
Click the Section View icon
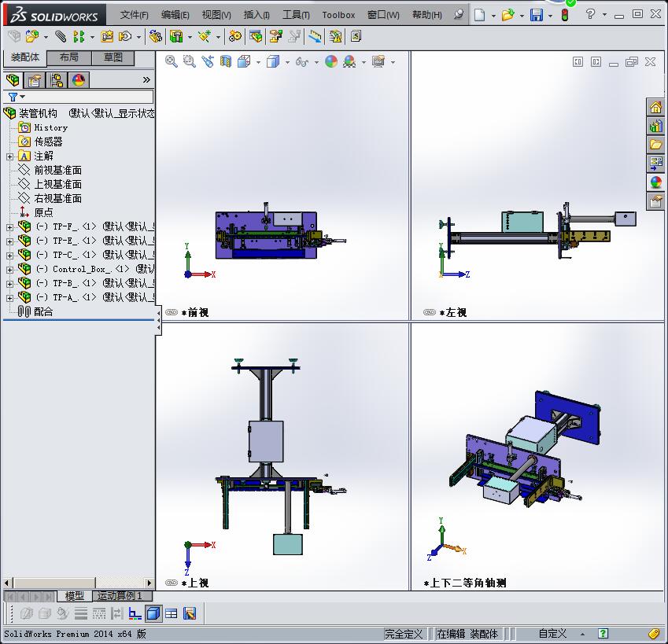226,61
